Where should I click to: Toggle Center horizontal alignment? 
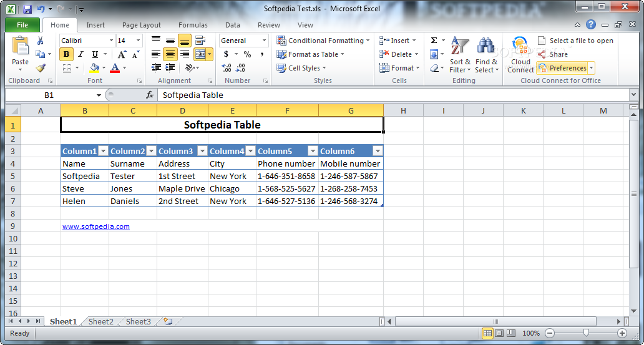click(170, 54)
